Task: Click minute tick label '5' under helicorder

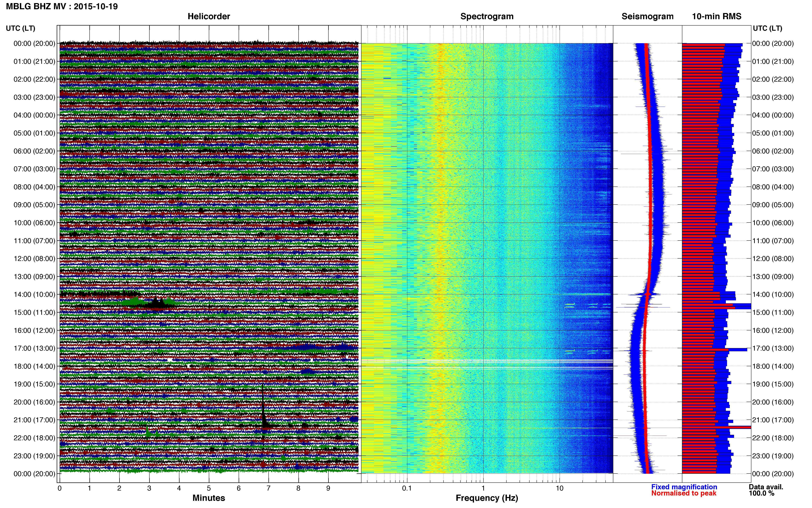Action: point(209,488)
